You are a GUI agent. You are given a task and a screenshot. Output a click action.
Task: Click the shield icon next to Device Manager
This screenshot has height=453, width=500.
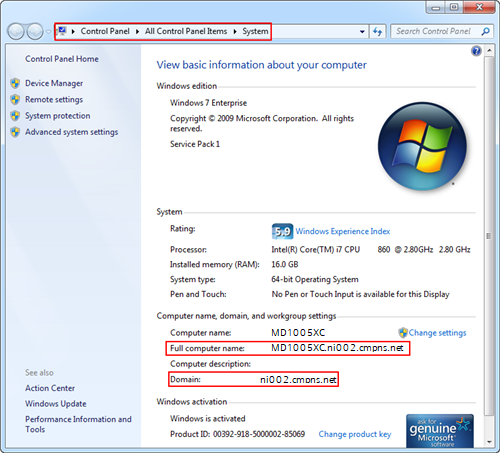(x=15, y=83)
